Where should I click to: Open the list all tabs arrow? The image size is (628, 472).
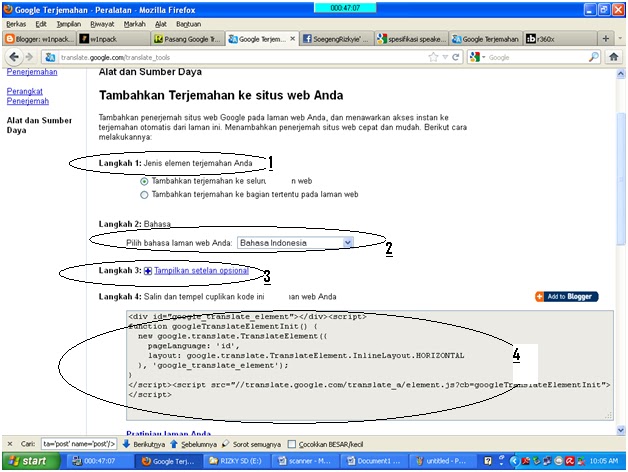coord(620,38)
